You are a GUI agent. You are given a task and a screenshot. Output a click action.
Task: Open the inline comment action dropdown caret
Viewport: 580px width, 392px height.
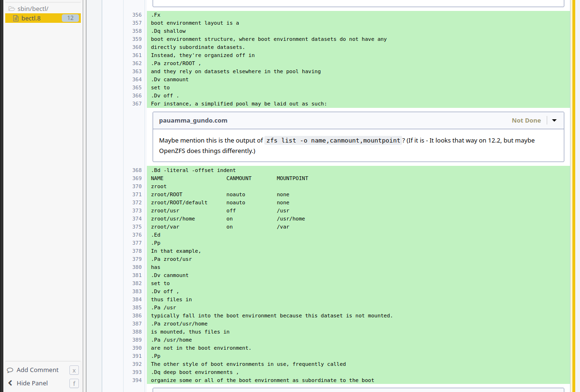554,121
